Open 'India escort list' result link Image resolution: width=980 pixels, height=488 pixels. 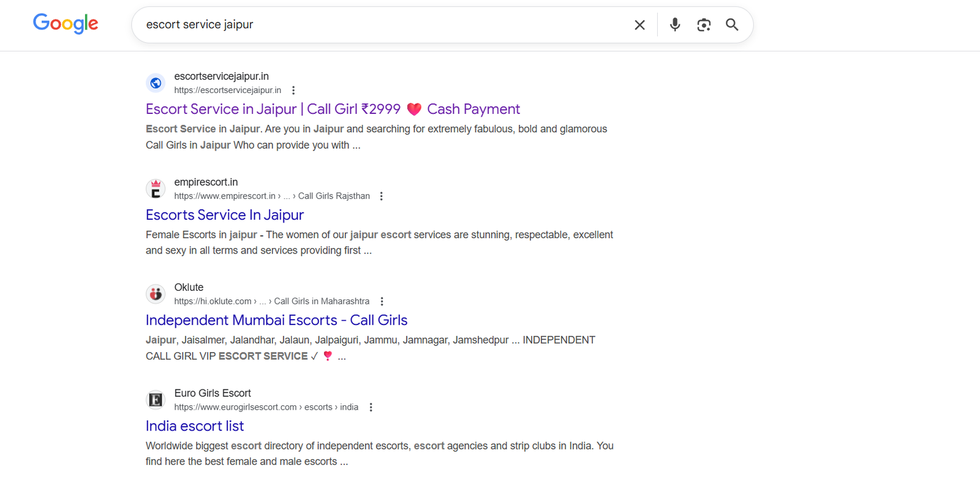tap(195, 426)
